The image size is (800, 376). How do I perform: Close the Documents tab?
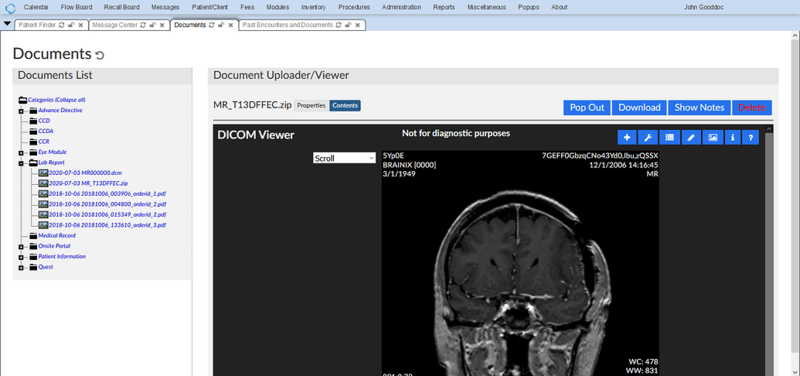coord(231,25)
